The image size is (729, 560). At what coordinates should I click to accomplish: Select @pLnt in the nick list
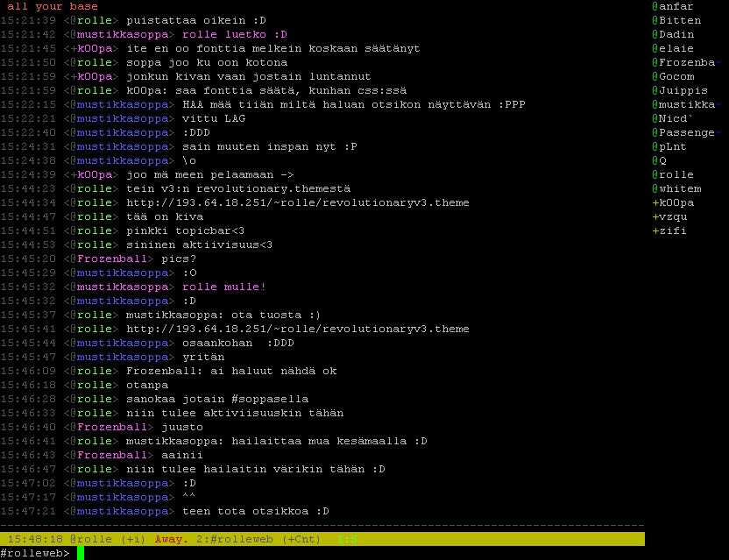(x=669, y=146)
